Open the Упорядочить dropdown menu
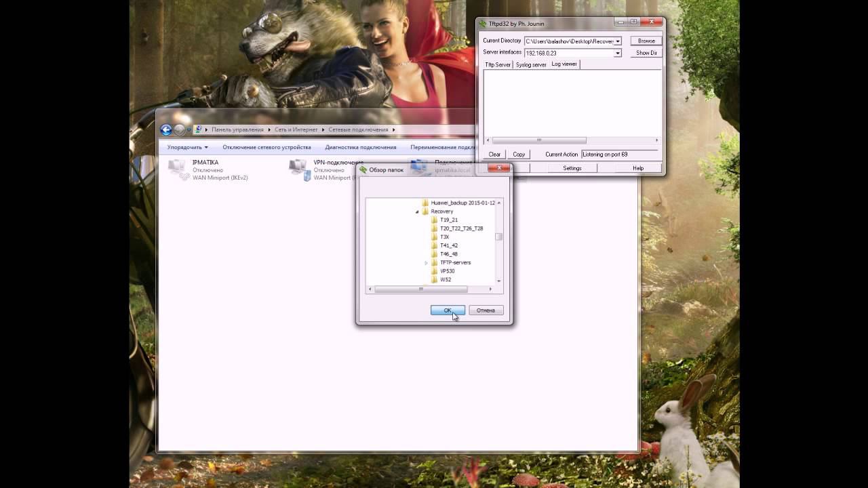This screenshot has width=868, height=488. point(188,147)
